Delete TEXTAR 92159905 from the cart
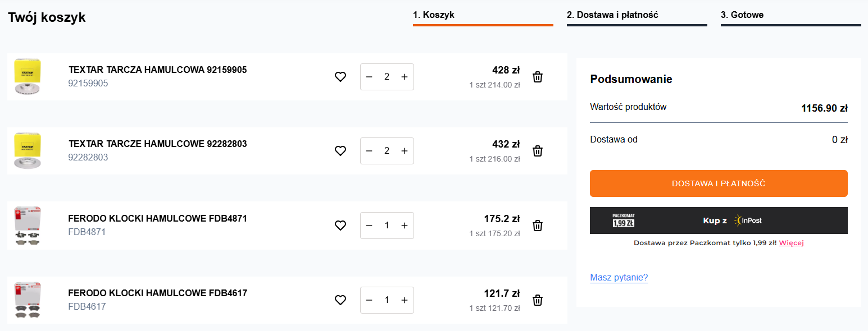This screenshot has height=331, width=868. pos(538,77)
